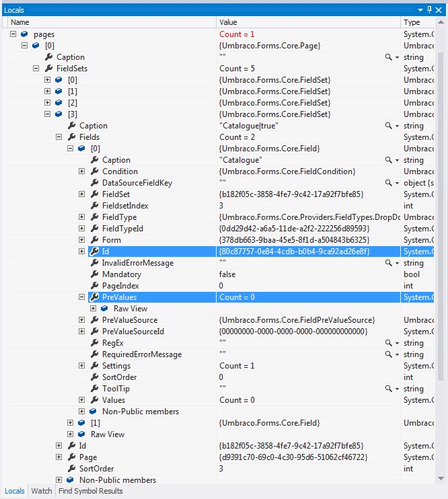This screenshot has width=448, height=499.
Task: Open the Locals window options dropdown arrow
Action: click(x=420, y=10)
